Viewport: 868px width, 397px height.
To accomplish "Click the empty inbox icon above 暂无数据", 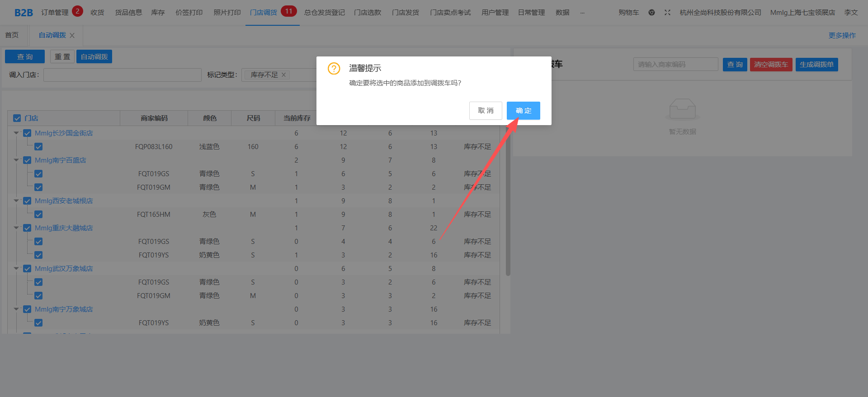I will [682, 109].
